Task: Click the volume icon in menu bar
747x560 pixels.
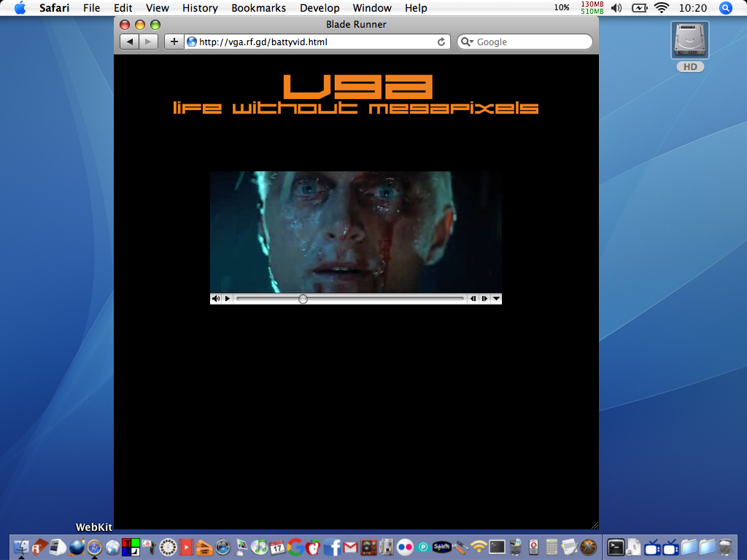Action: (x=616, y=7)
